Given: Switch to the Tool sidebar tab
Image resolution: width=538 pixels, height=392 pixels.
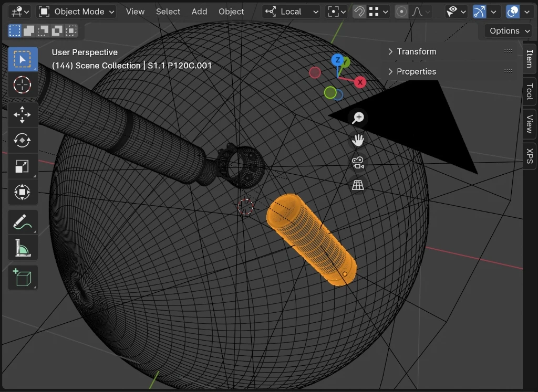Looking at the screenshot, I should (530, 91).
